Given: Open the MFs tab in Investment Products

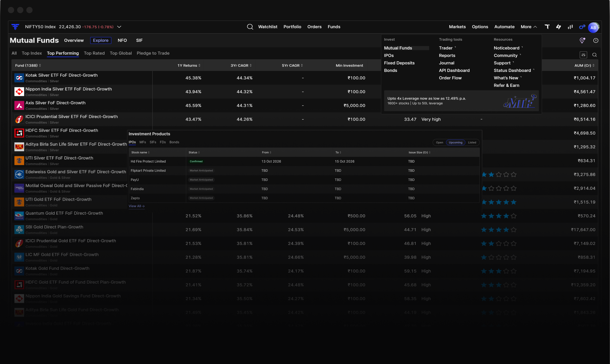Looking at the screenshot, I should coord(142,142).
